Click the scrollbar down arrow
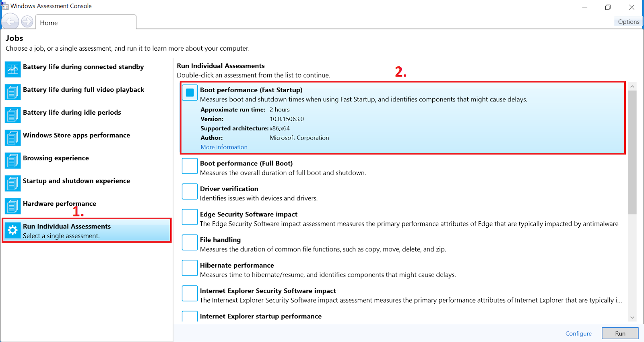644x342 pixels. tap(633, 317)
